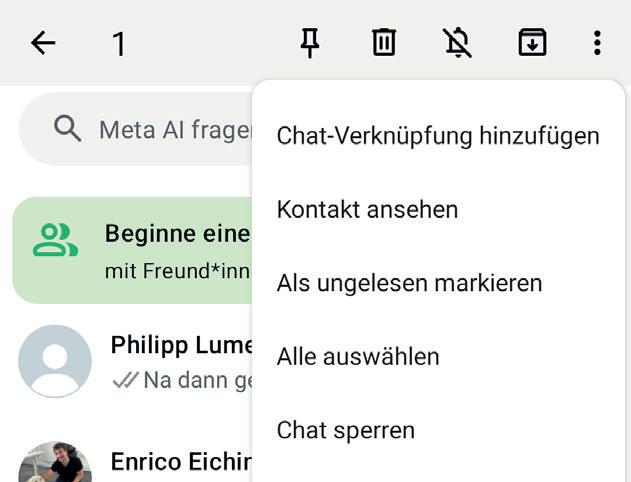Image resolution: width=631 pixels, height=482 pixels.
Task: Click the magnifier search icon
Action: tap(67, 129)
